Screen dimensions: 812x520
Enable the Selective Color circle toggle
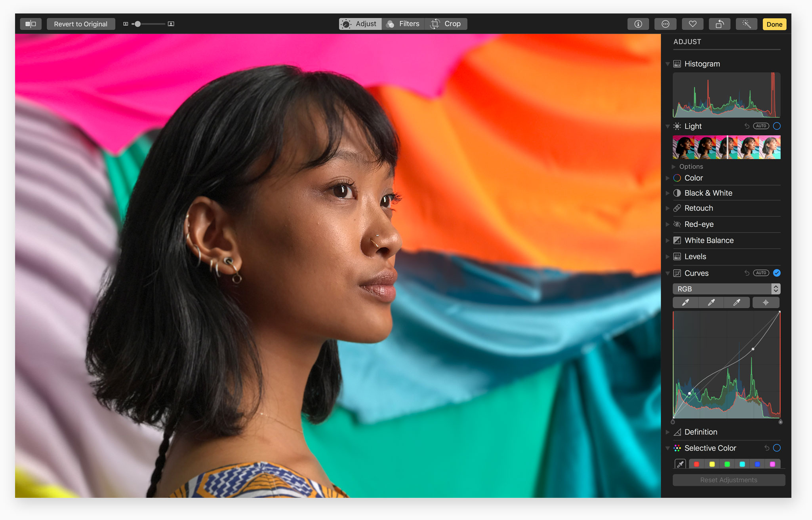click(777, 448)
